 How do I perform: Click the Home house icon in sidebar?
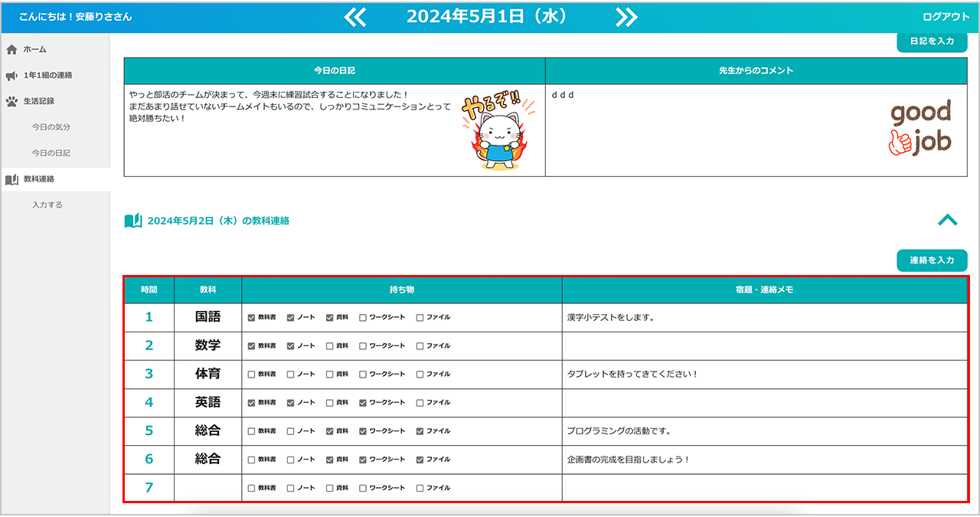point(11,50)
